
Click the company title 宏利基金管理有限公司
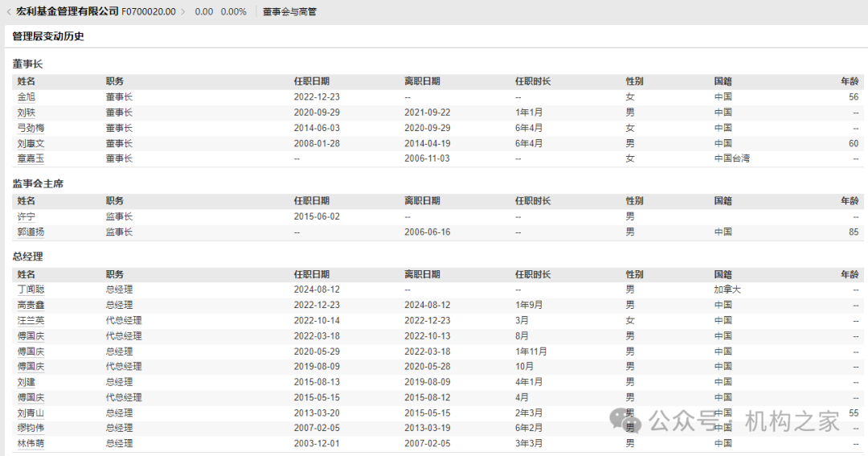(x=68, y=11)
